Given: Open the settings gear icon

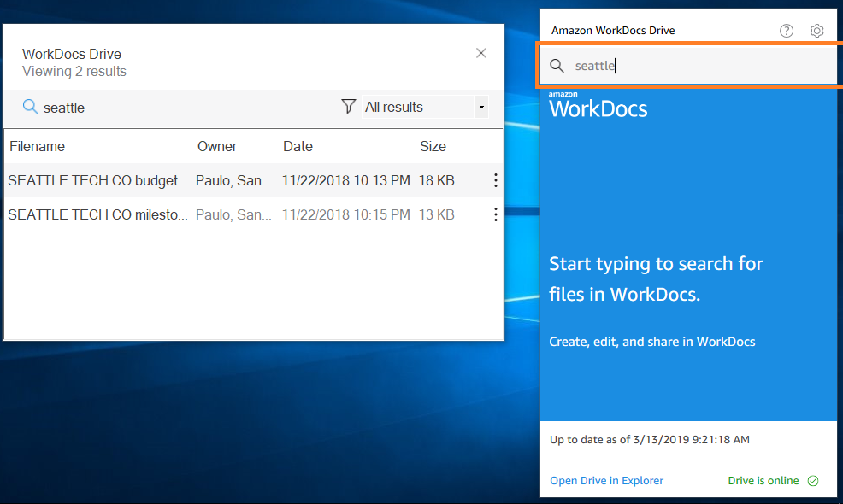Looking at the screenshot, I should [816, 31].
